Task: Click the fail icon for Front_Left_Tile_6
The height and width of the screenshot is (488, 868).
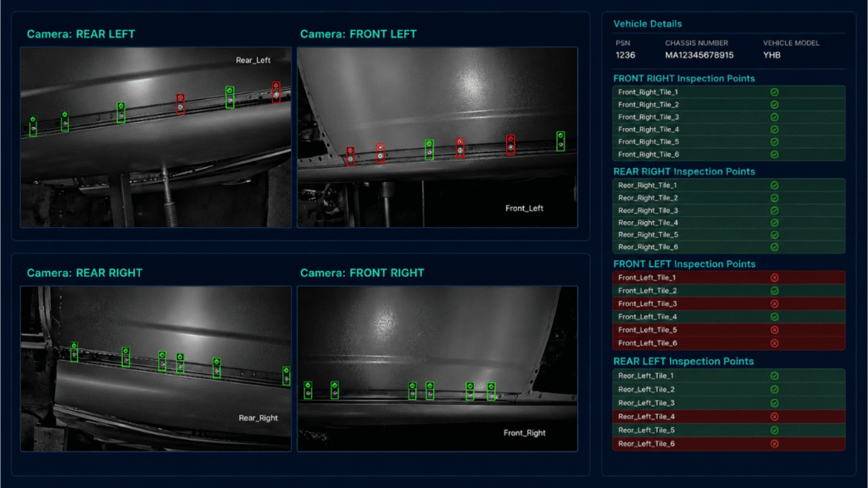Action: [x=775, y=343]
